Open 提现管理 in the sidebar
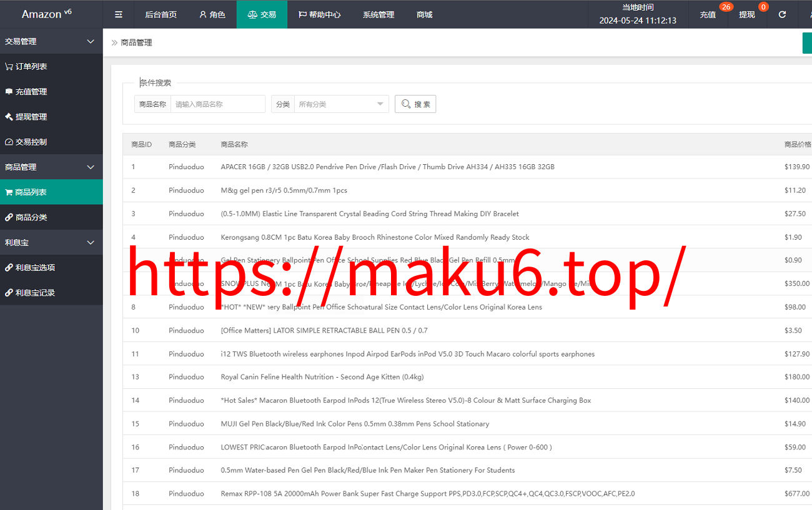The height and width of the screenshot is (510, 812). click(x=51, y=117)
